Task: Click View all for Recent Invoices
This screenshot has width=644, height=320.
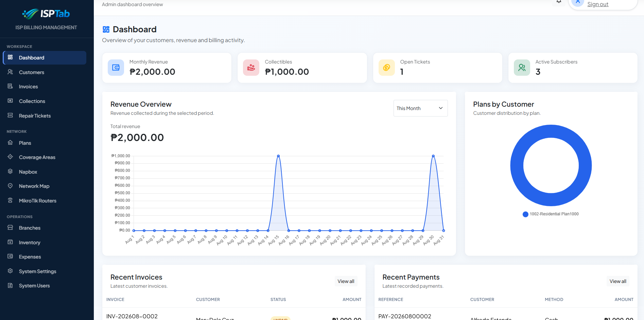Action: click(x=346, y=281)
